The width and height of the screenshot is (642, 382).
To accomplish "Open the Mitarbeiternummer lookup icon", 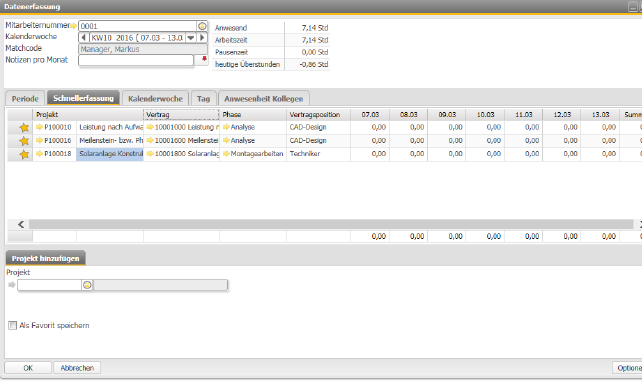I will 202,26.
